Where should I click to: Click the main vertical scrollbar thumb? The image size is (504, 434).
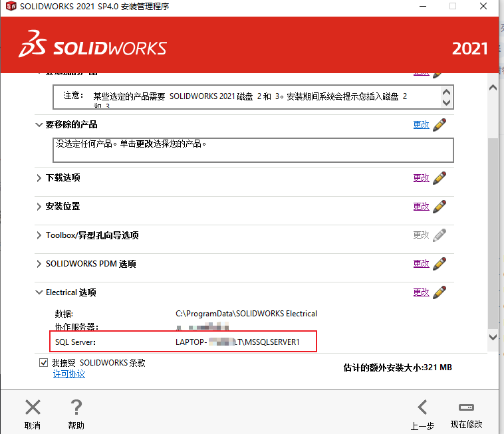tap(493, 233)
